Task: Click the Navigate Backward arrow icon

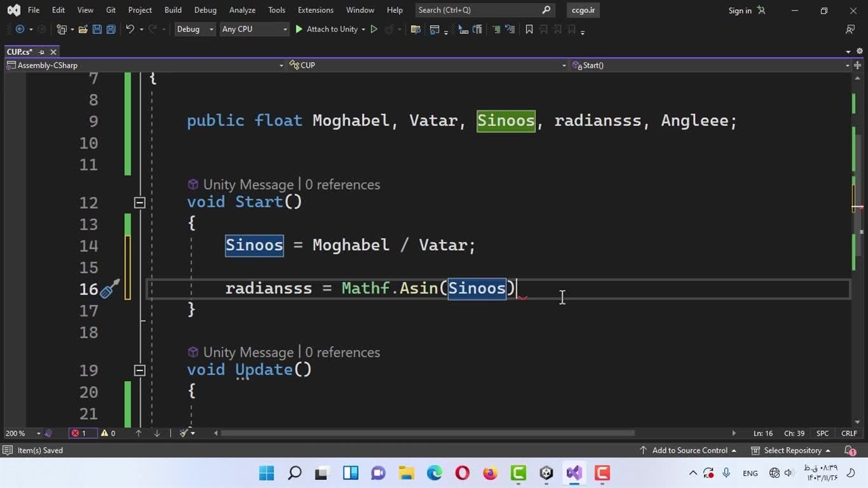Action: click(19, 29)
